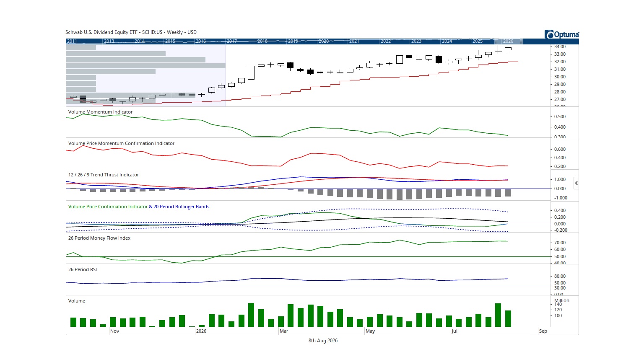Click the 0.600 value on the Confirmation axis
Viewport: 644px width, 362px height.
[560, 149]
